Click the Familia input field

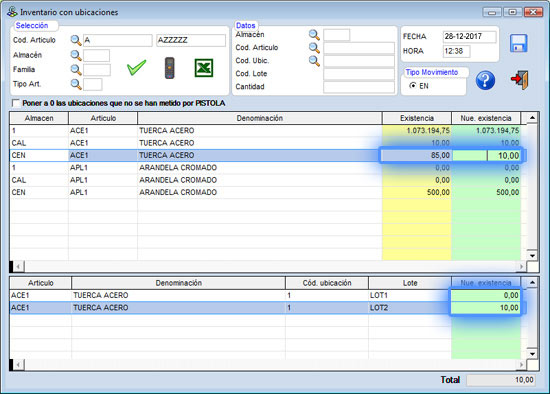97,70
